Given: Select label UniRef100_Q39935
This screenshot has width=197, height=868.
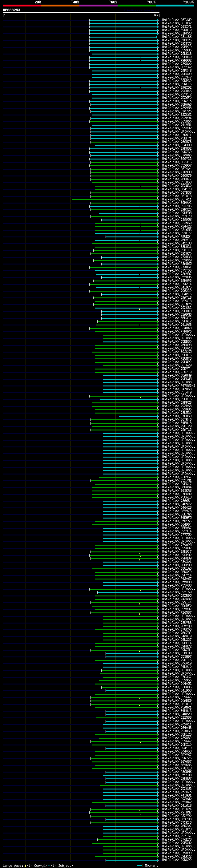Looking at the screenshot, I should (x=177, y=50).
